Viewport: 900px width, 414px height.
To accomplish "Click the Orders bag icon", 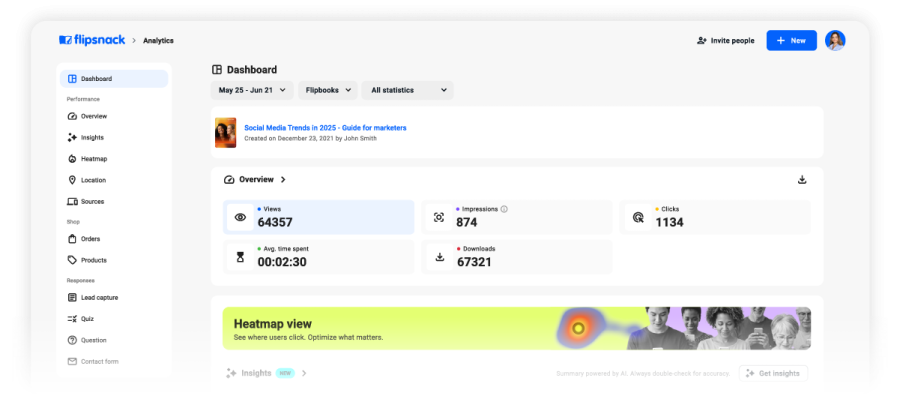I will (72, 239).
